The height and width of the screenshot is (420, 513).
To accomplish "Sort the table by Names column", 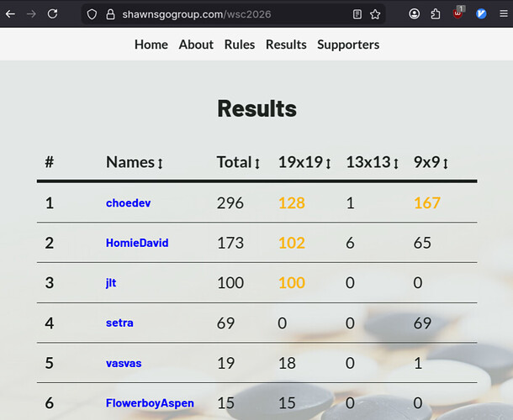I will click(135, 162).
